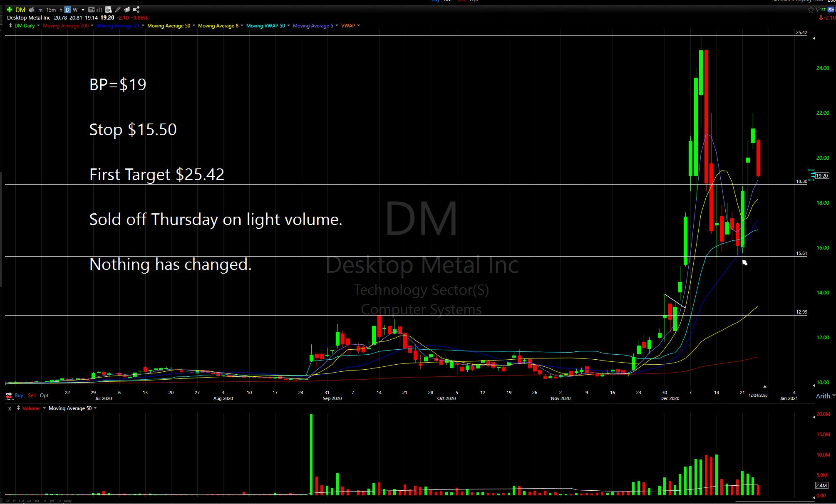Click the 25.42 horizontal line label
This screenshot has width=836, height=504.
801,32
